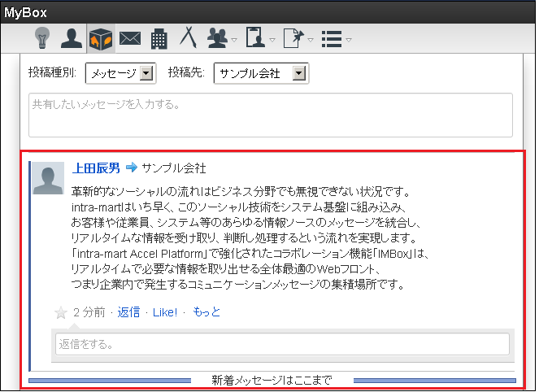Screen dimensions: 539x392
Task: Click the blue arrow next to 上田辰男
Action: (x=132, y=168)
